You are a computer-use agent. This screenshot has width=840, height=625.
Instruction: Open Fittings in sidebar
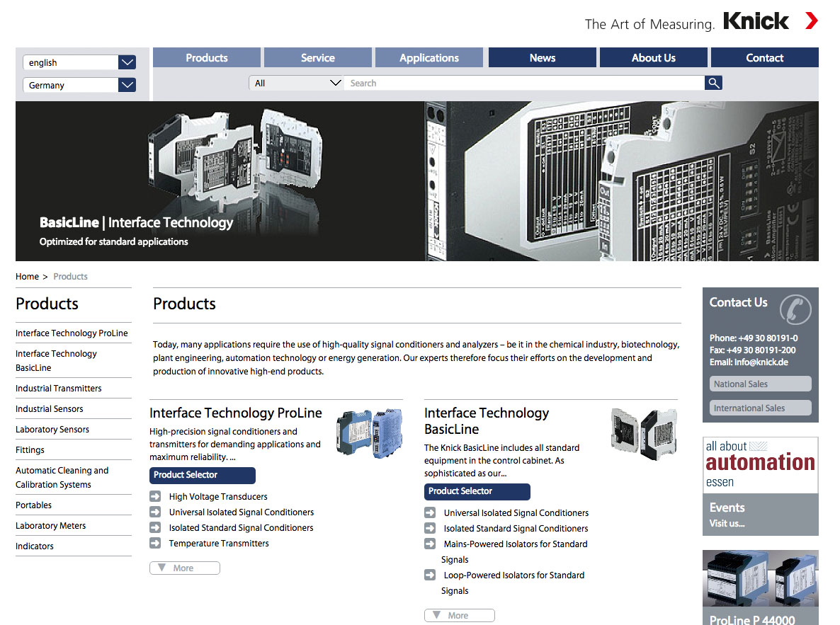coord(30,450)
